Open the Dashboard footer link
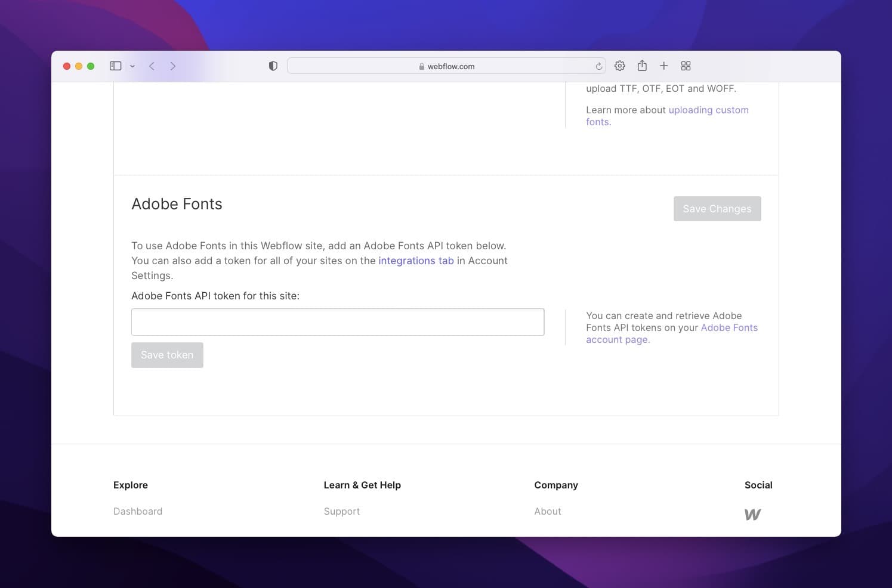This screenshot has width=892, height=588. (x=138, y=511)
